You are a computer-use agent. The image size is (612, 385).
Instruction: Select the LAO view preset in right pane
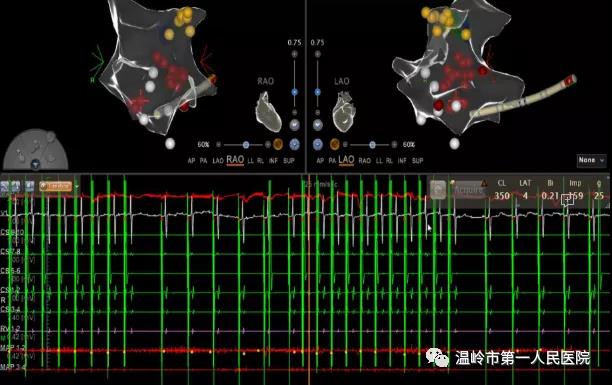[x=346, y=160]
